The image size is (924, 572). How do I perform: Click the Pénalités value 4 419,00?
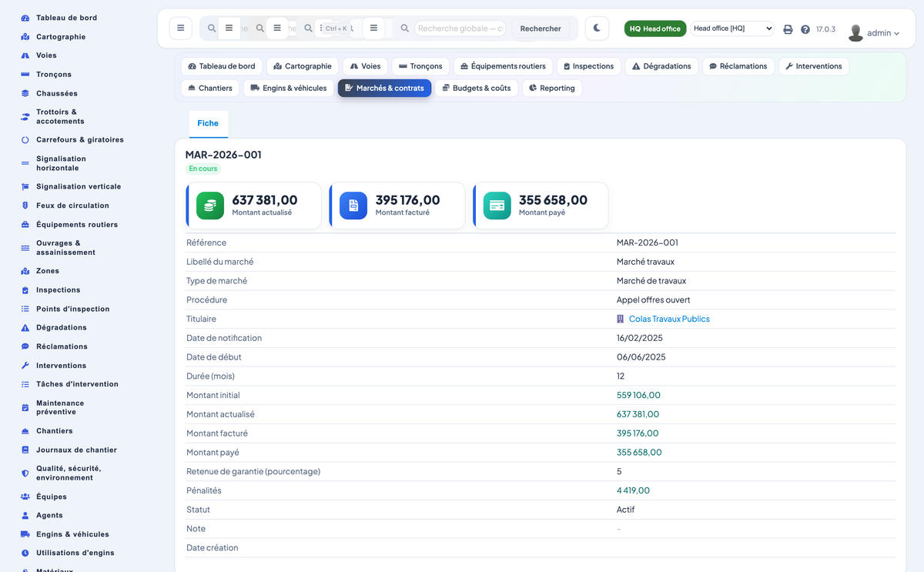point(633,490)
